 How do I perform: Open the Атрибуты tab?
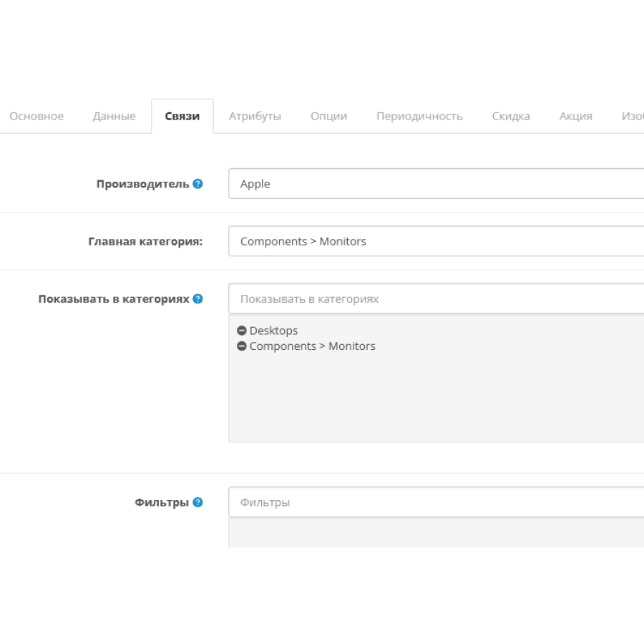(255, 116)
